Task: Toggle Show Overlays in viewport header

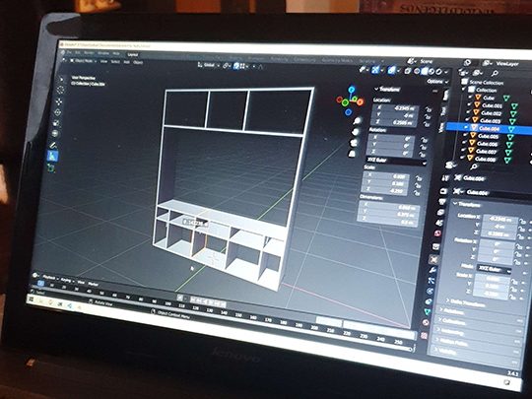Action: (x=392, y=70)
